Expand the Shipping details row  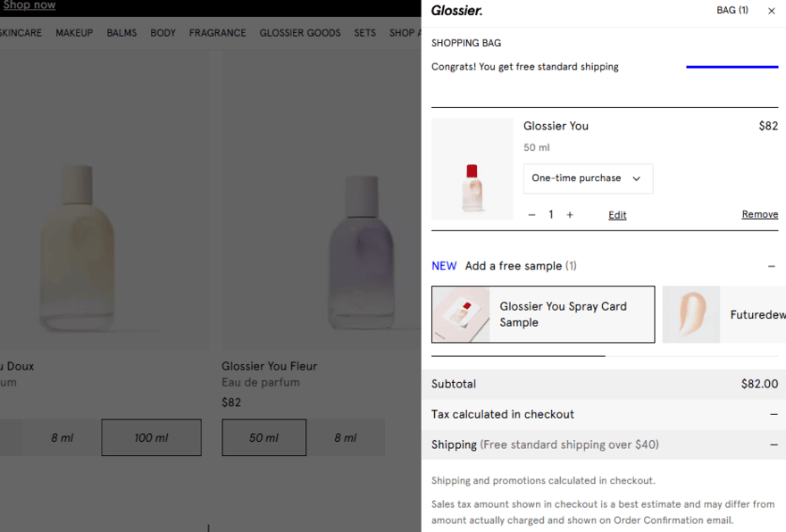772,445
